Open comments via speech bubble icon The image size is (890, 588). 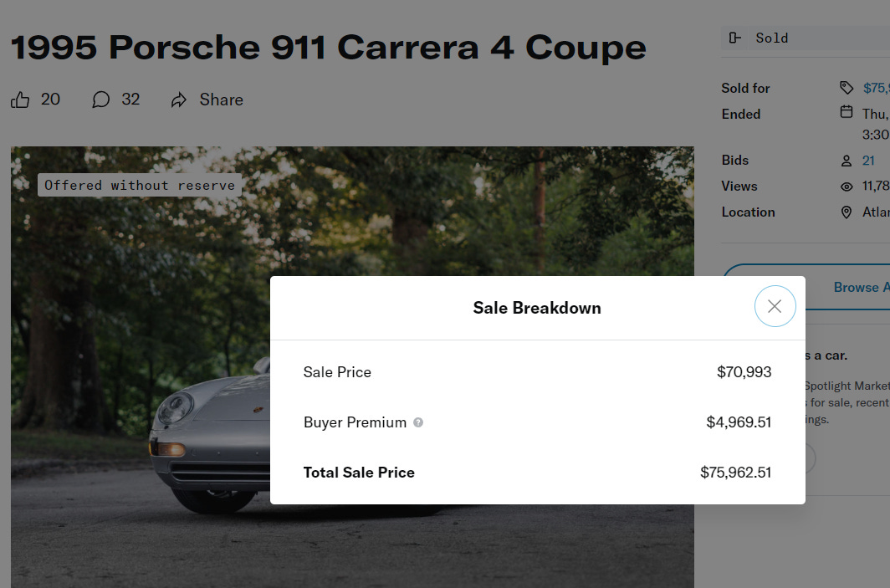click(100, 100)
